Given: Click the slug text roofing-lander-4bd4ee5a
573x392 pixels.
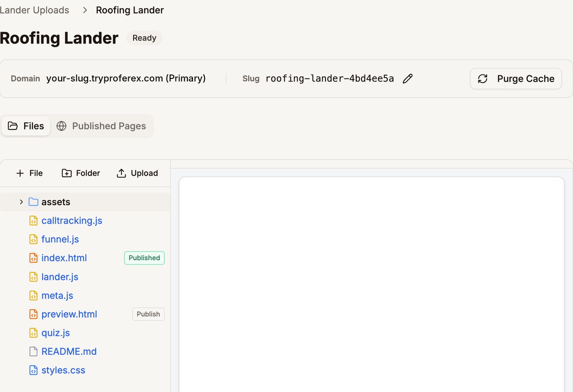Looking at the screenshot, I should point(330,78).
